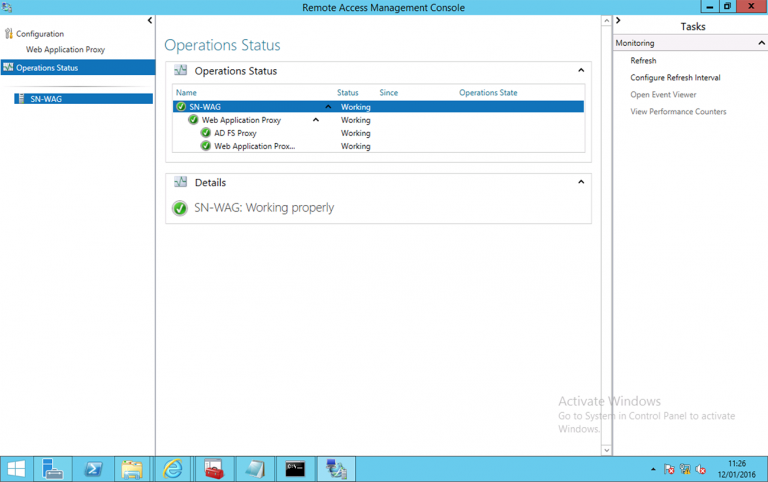Viewport: 768px width, 482px height.
Task: Click green check icon beside SN-WAG row
Action: [x=181, y=107]
